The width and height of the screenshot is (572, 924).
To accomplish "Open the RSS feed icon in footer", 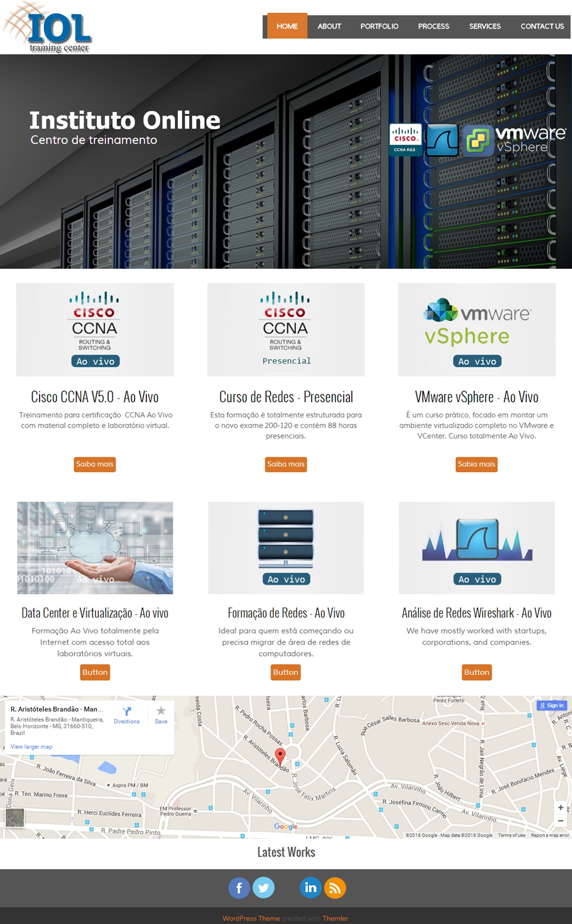I will [335, 888].
